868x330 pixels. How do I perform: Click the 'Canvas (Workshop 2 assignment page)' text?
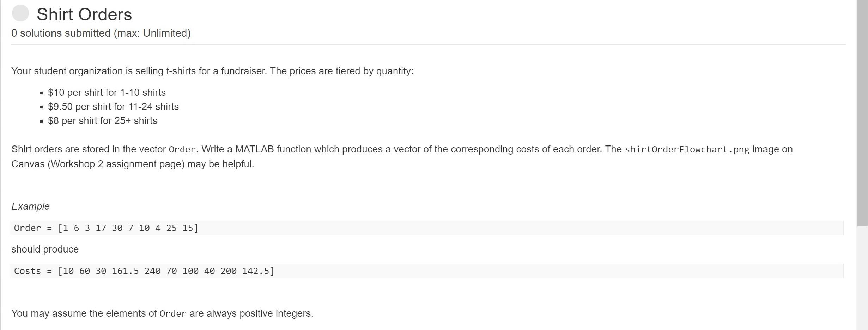[98, 164]
